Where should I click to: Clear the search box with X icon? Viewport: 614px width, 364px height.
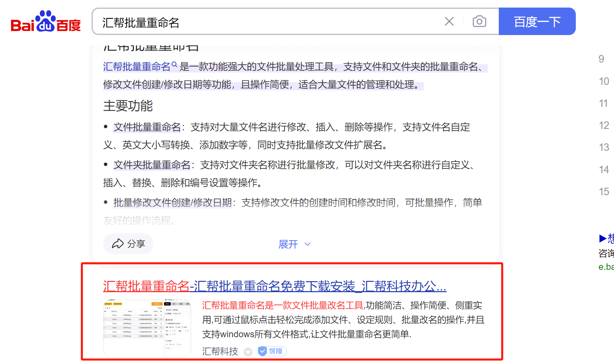[449, 21]
